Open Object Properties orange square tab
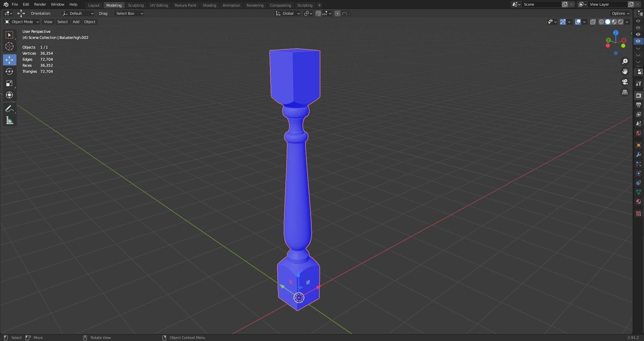 click(639, 145)
